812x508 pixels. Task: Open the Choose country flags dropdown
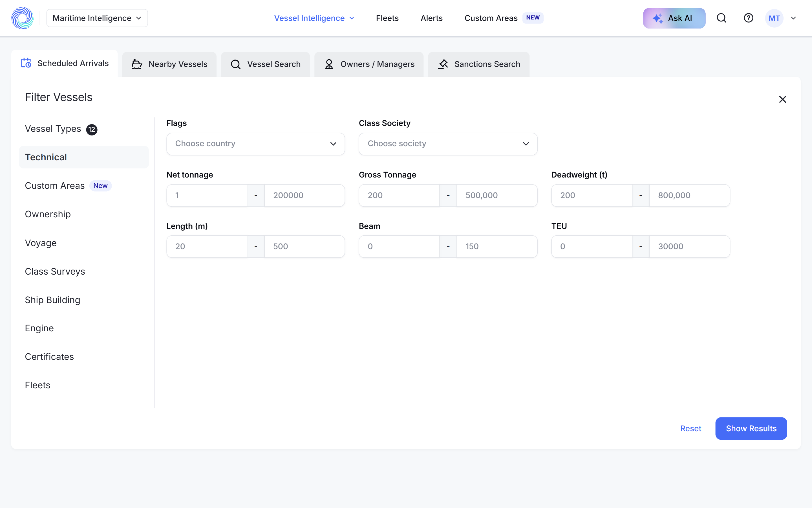click(256, 144)
